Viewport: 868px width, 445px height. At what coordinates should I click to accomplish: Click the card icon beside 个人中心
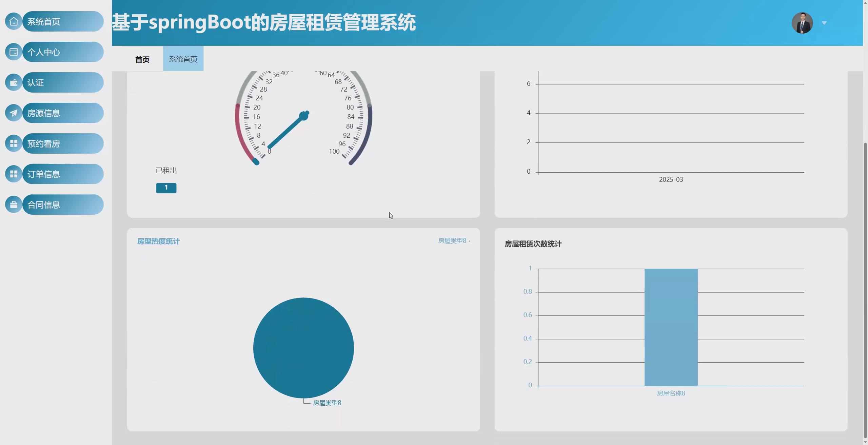pos(14,52)
